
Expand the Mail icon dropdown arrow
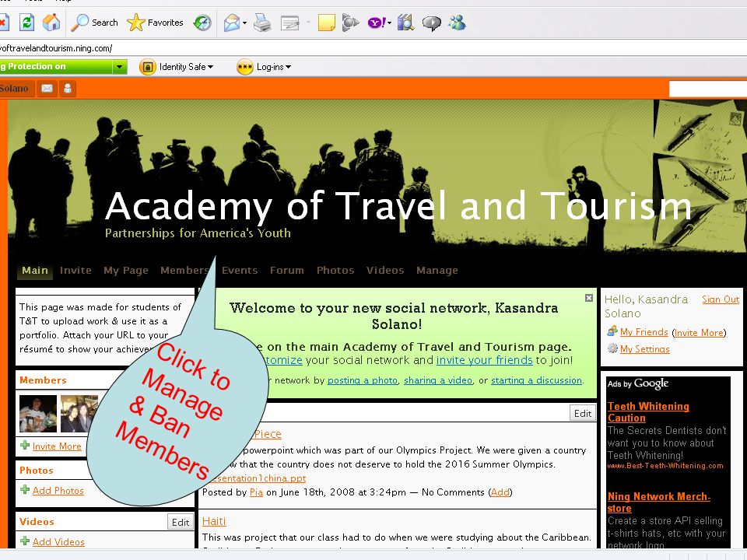tap(244, 23)
